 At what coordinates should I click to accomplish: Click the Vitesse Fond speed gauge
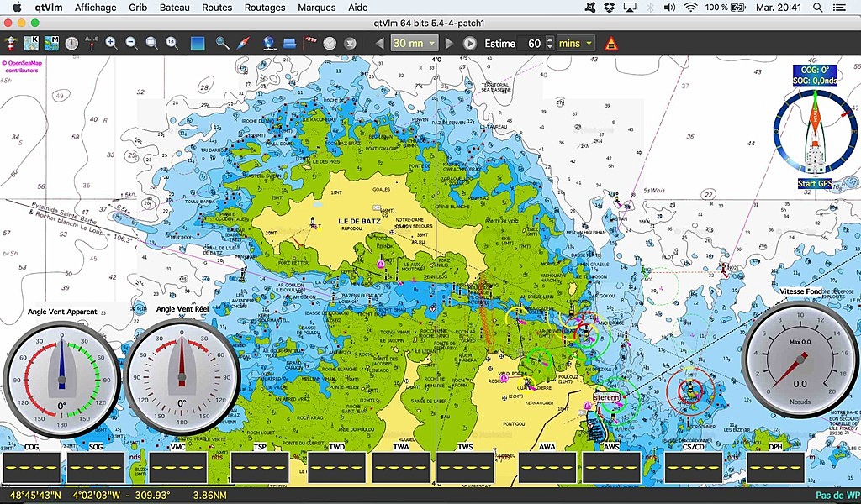pyautogui.click(x=800, y=358)
